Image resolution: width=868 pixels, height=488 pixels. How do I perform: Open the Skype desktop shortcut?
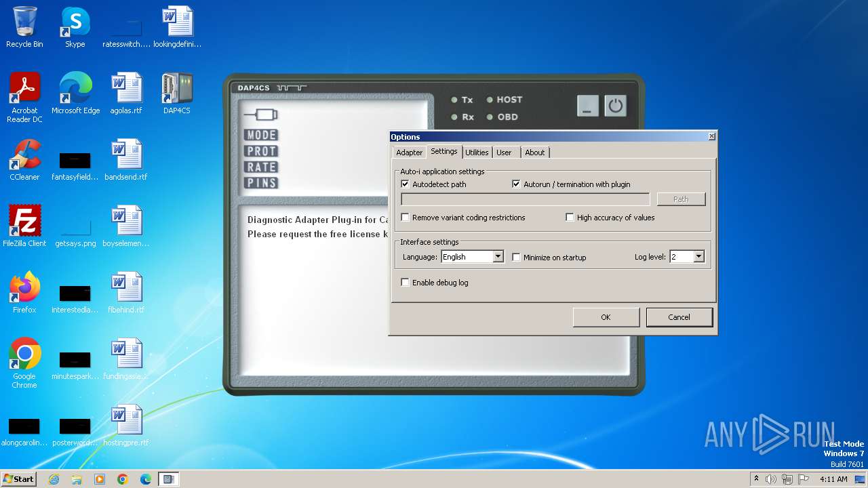(75, 27)
